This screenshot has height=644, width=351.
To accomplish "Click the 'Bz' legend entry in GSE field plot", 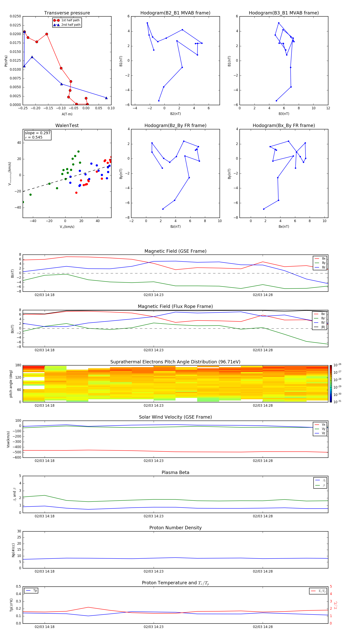I will pos(320,268).
